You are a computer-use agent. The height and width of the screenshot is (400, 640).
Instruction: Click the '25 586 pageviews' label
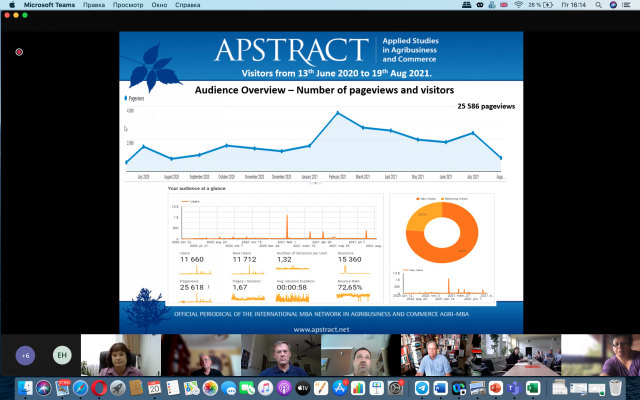coord(486,106)
